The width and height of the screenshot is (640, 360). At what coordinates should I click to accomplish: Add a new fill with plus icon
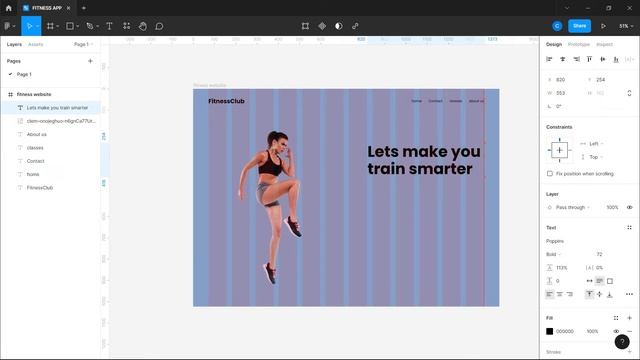coord(629,318)
